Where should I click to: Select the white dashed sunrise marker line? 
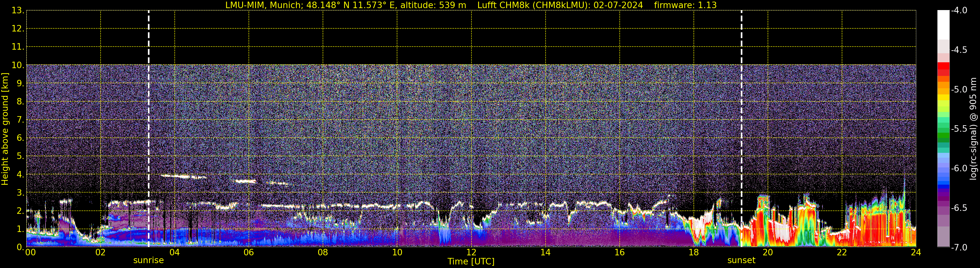tap(148, 129)
